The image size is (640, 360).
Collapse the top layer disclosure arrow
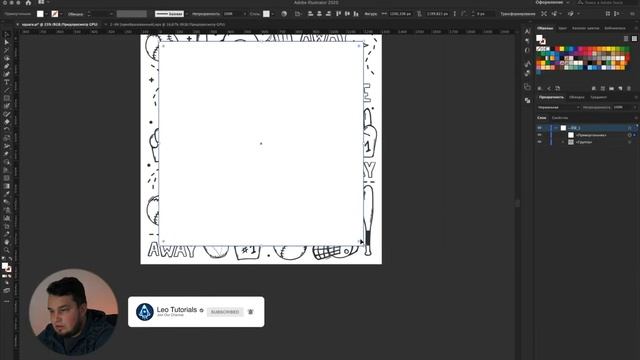click(556, 128)
